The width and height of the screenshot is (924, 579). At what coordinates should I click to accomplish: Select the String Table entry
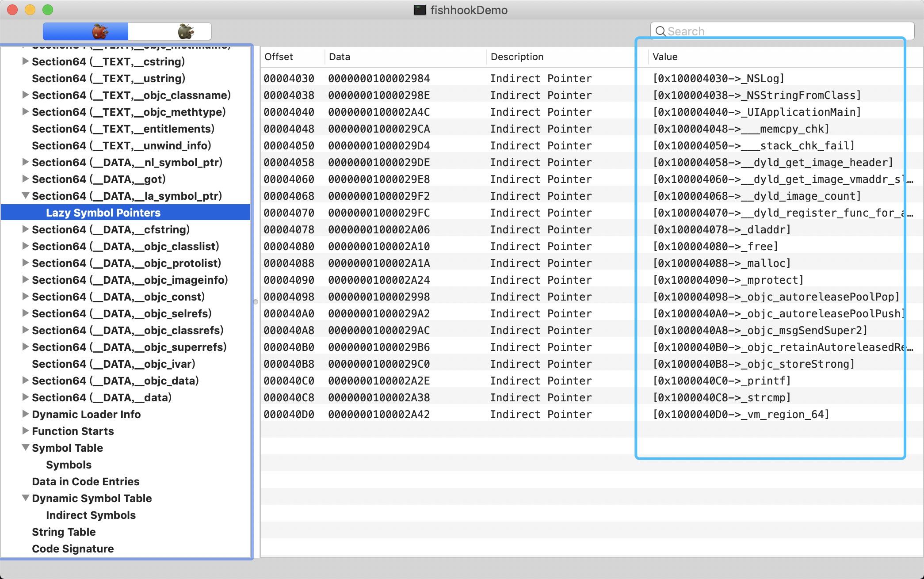64,532
